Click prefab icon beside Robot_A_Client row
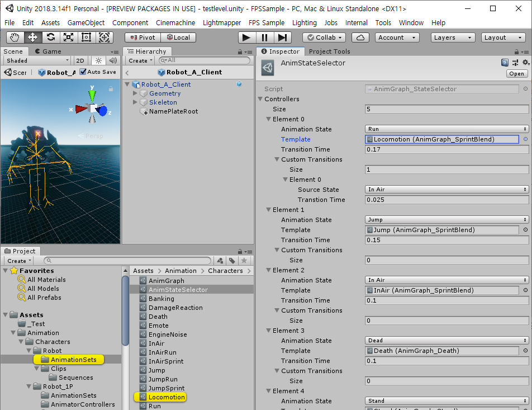This screenshot has width=532, height=410. click(x=239, y=84)
